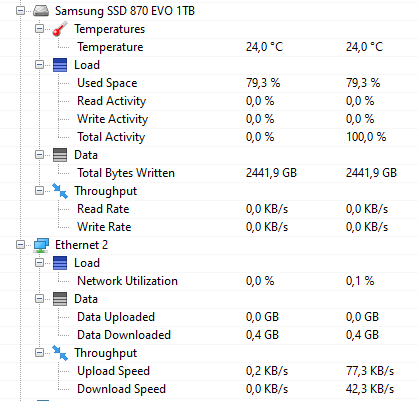Collapse the Samsung SSD 870 EVO node
This screenshot has width=418, height=401.
(x=20, y=11)
